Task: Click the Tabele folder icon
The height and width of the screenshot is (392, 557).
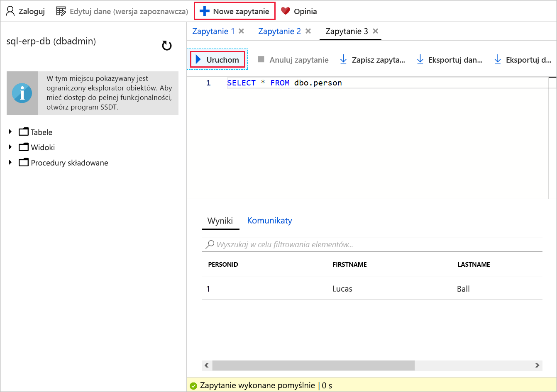Action: coord(24,132)
